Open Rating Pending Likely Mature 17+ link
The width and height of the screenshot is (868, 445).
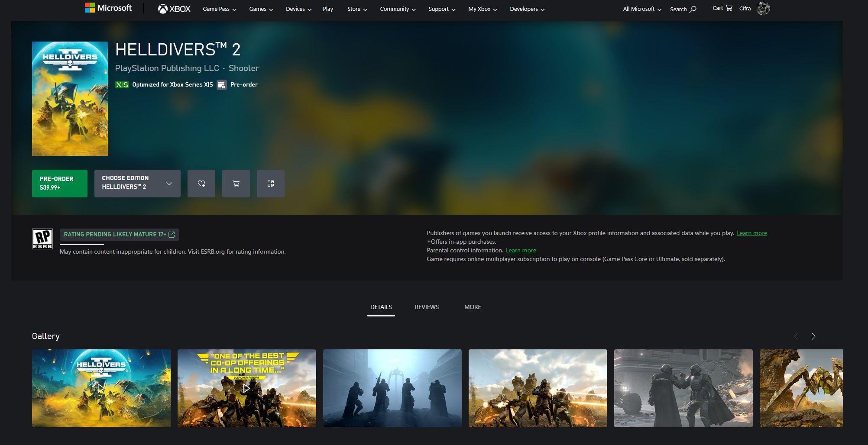120,234
